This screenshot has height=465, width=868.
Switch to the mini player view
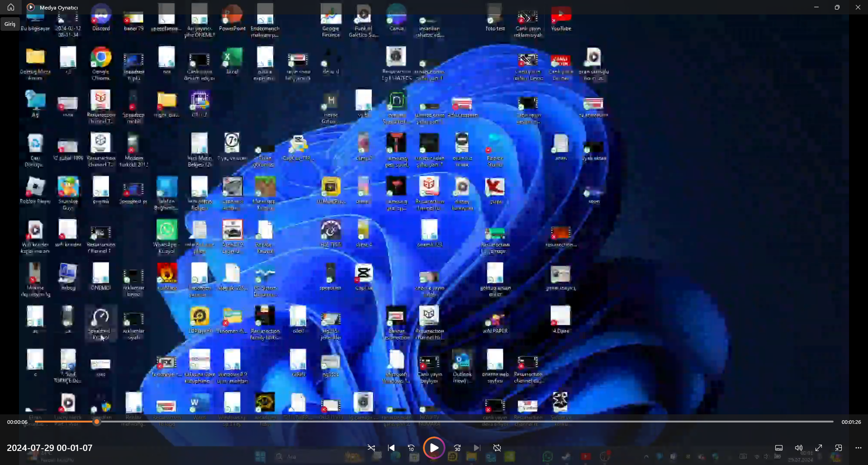coord(839,448)
